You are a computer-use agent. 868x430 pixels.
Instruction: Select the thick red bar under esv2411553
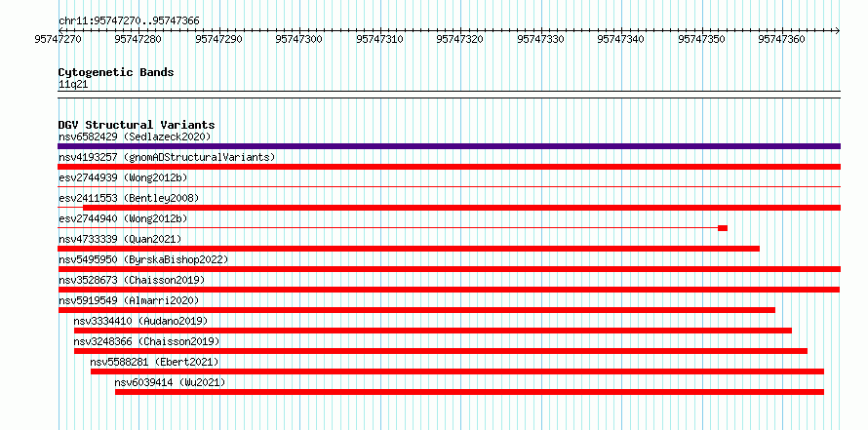pyautogui.click(x=461, y=208)
